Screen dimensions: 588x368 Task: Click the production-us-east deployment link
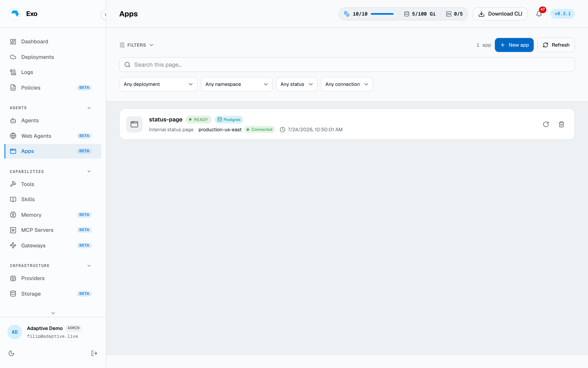(220, 129)
